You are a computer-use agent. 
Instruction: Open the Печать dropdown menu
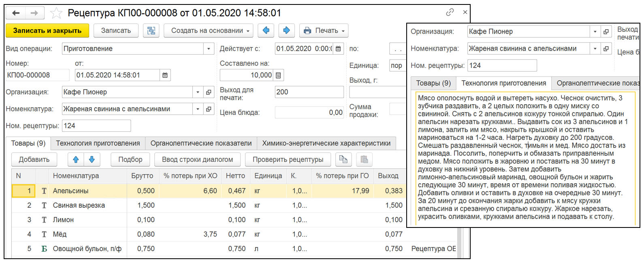[324, 31]
